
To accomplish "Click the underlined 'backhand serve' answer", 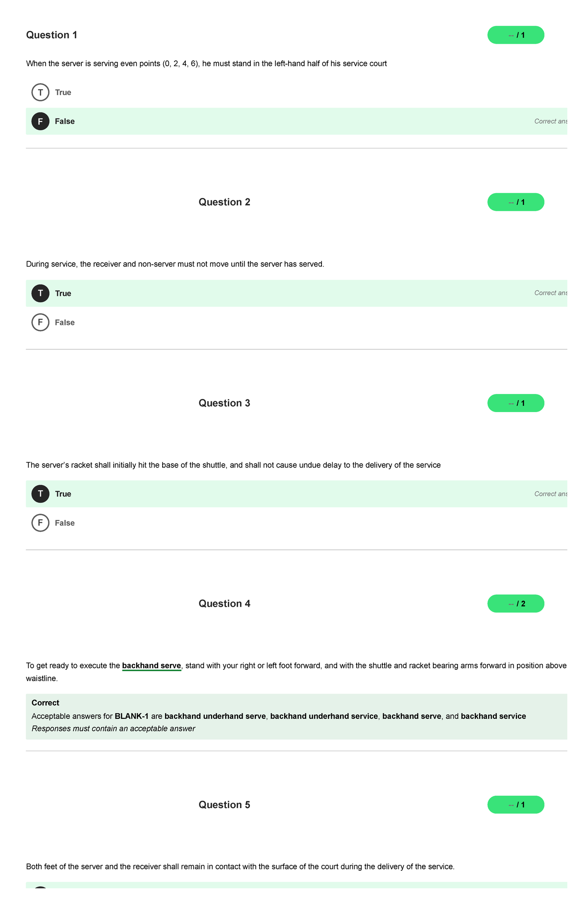I will coord(152,665).
